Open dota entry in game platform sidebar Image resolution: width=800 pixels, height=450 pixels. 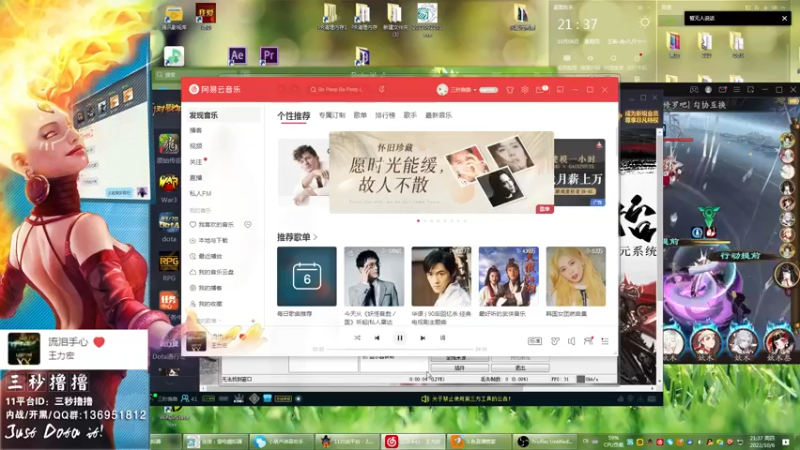[169, 228]
